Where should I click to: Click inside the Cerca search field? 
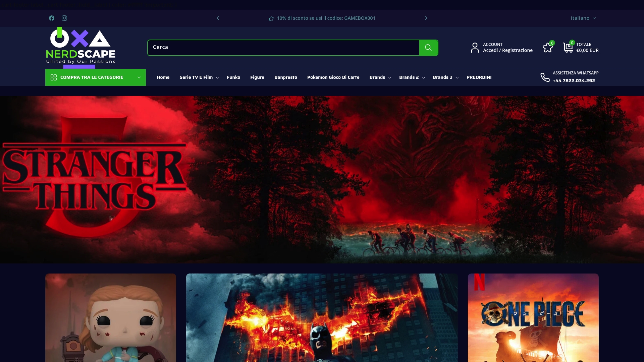(x=283, y=47)
